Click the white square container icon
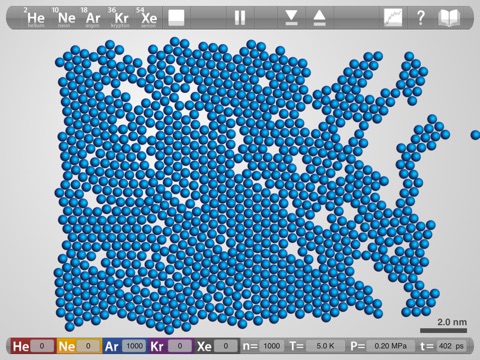This screenshot has height=360, width=480. 176,17
